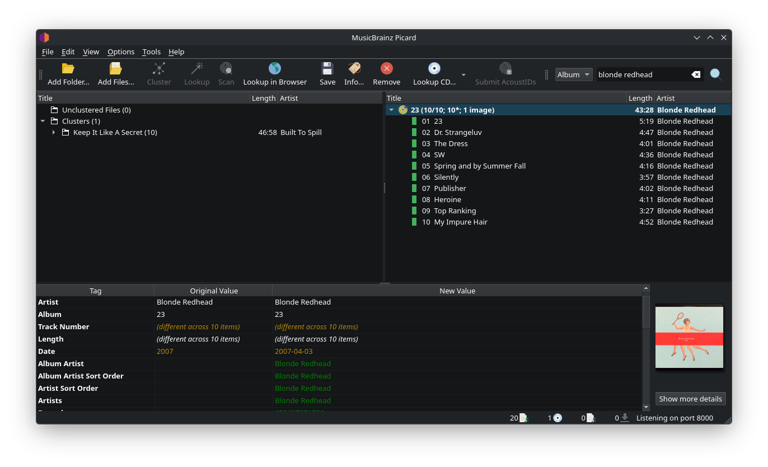Select track 08 Heroine

[558, 200]
